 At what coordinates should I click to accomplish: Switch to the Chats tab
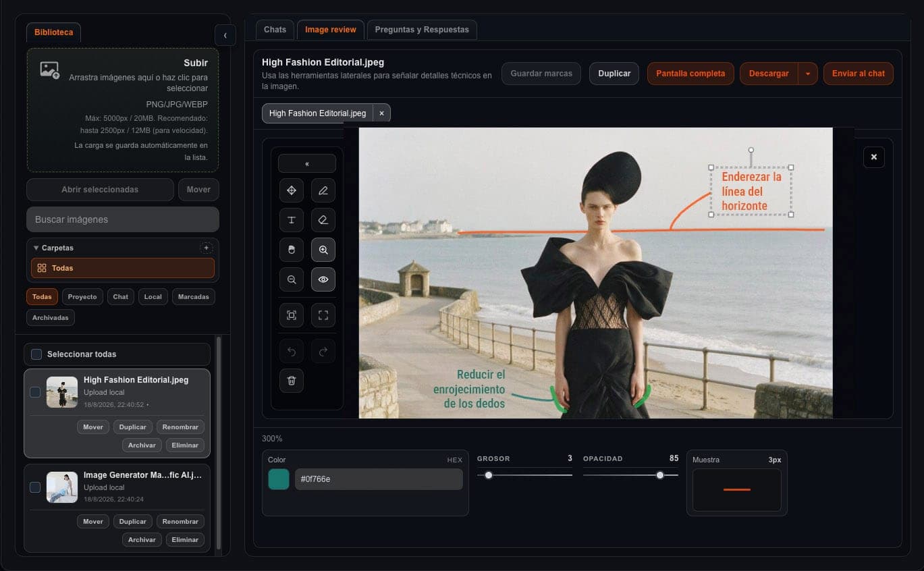click(x=275, y=30)
